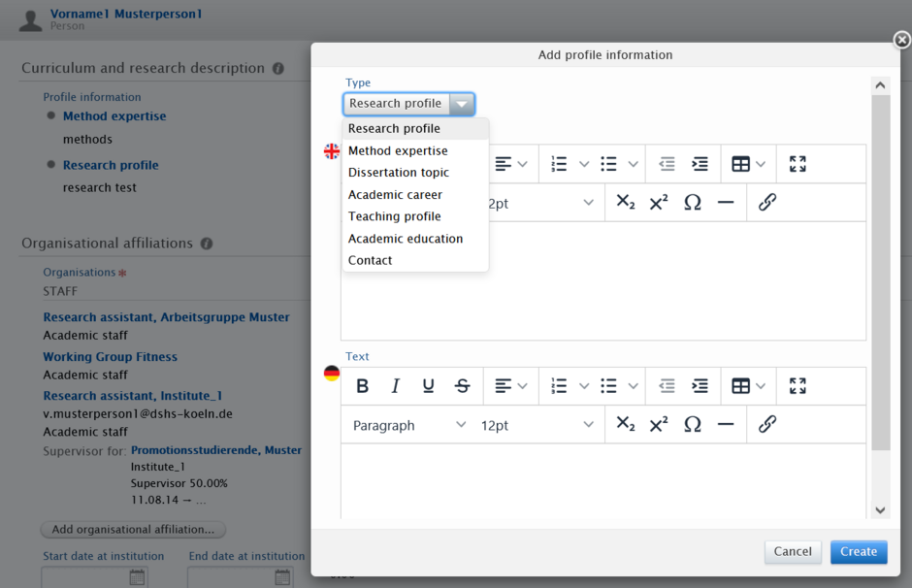912x588 pixels.
Task: Click horizontal line icon in German editor
Action: [726, 425]
